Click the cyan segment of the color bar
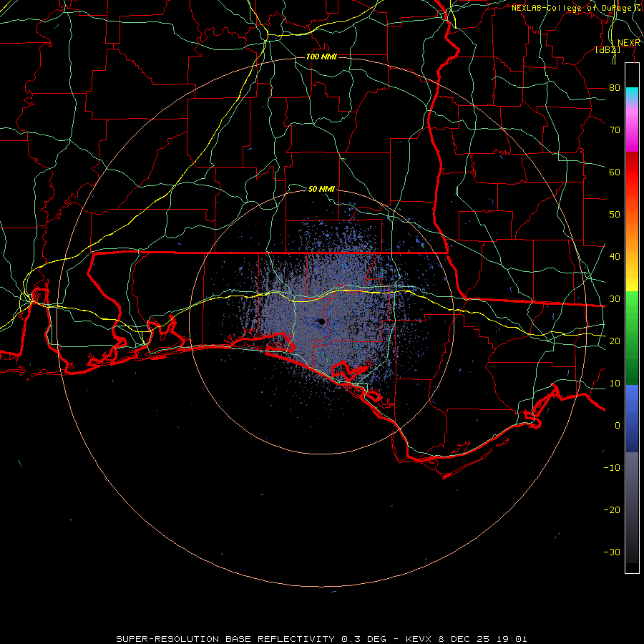This screenshot has width=644, height=644. 632,94
